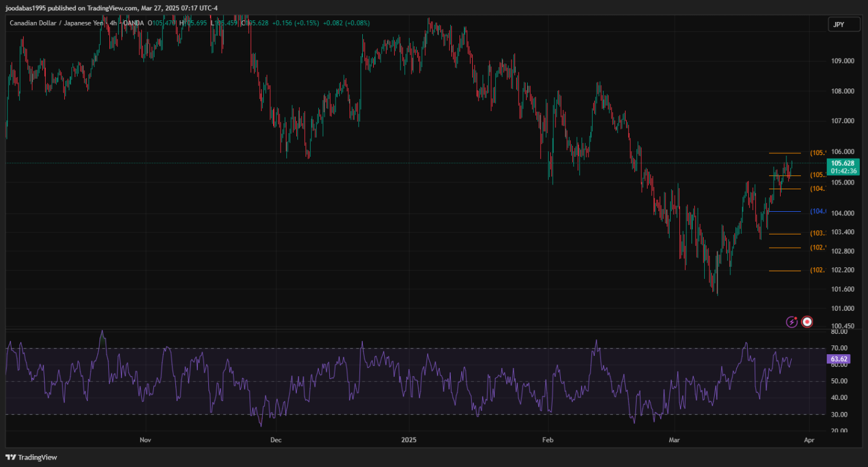The image size is (868, 467).
Task: Click the green 105.628 current price label
Action: [842, 163]
